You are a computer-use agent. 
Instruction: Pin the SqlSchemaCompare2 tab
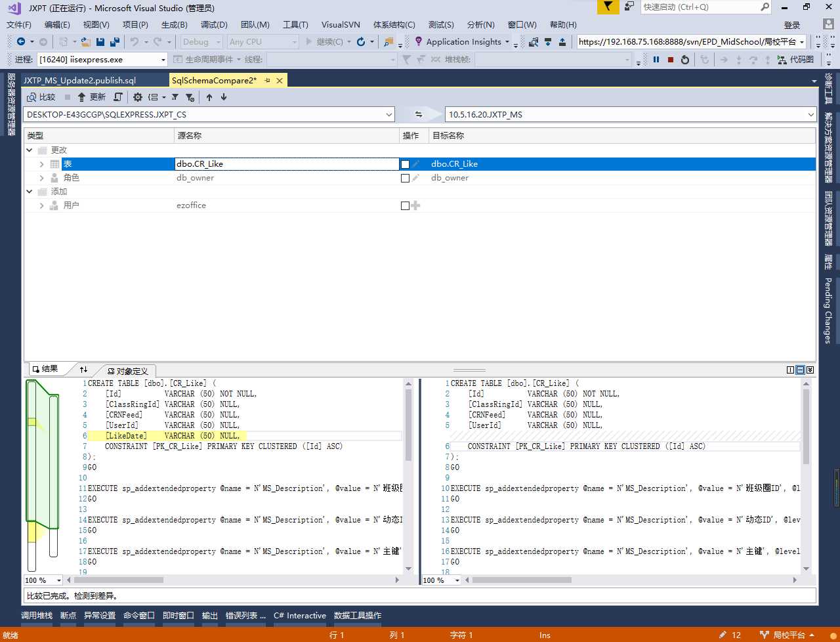pos(267,80)
